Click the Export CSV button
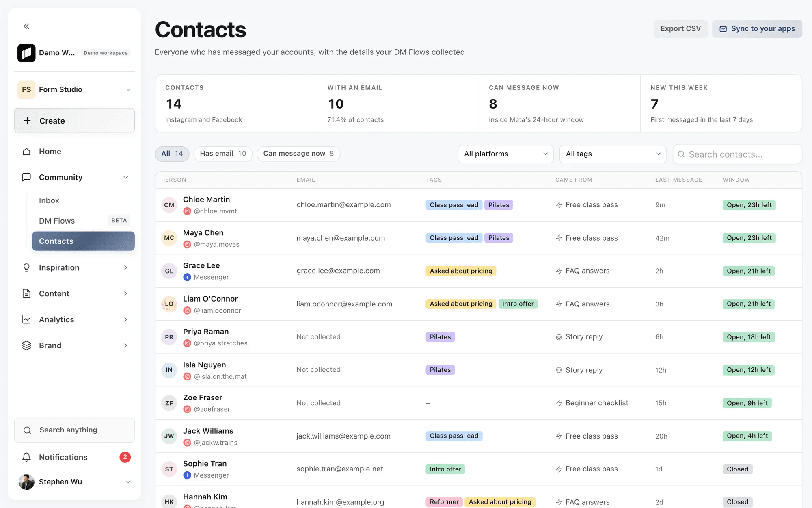Viewport: 812px width, 508px height. click(x=680, y=28)
